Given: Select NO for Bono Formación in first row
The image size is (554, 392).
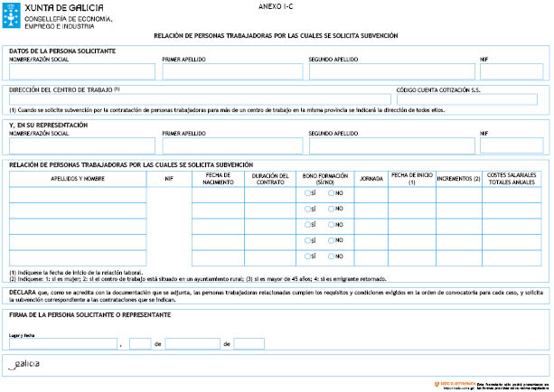Looking at the screenshot, I should click(332, 193).
